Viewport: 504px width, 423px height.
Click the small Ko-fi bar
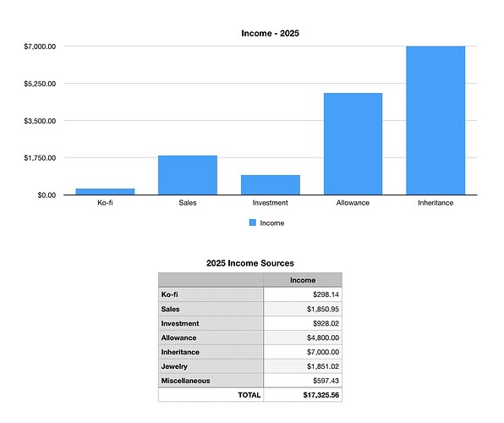[105, 192]
